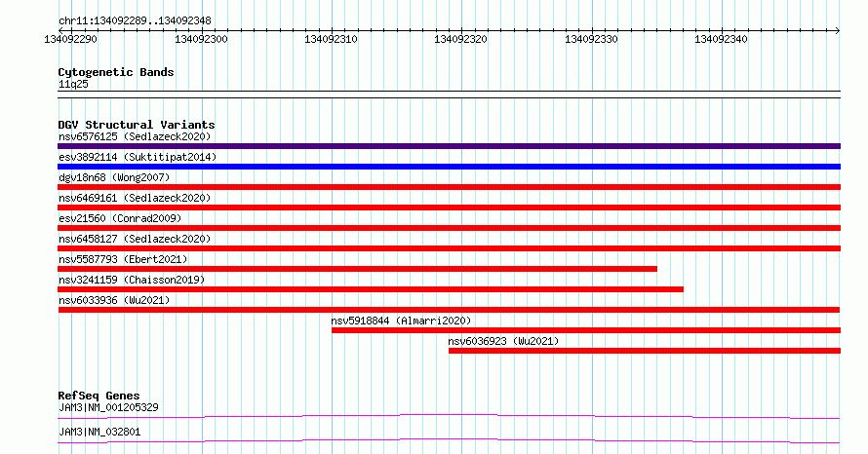
Task: Click the nsv6576125 (Sedlazeck2020) variant label
Action: point(135,136)
